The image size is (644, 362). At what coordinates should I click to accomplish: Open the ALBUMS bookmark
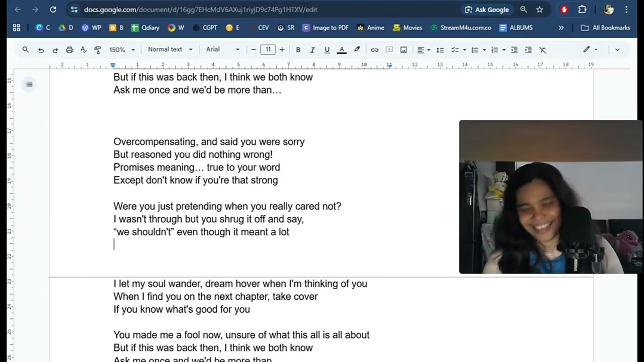(516, 28)
